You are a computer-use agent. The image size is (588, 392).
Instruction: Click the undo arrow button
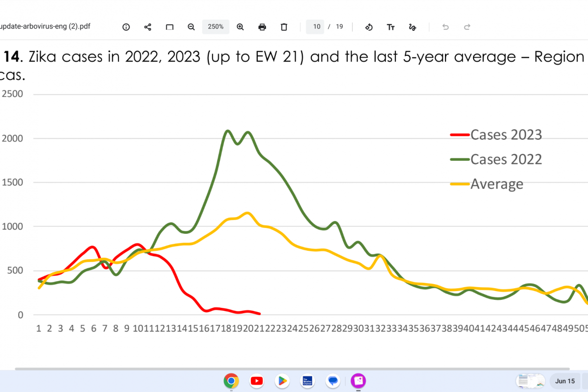tap(445, 27)
